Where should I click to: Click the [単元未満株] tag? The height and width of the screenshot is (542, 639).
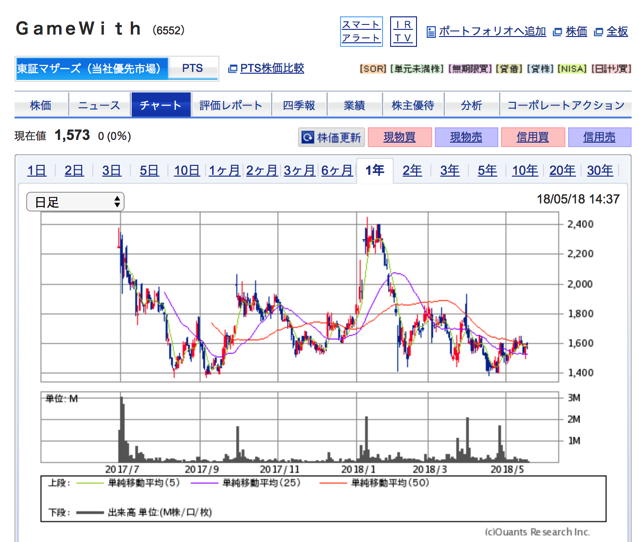tap(416, 69)
